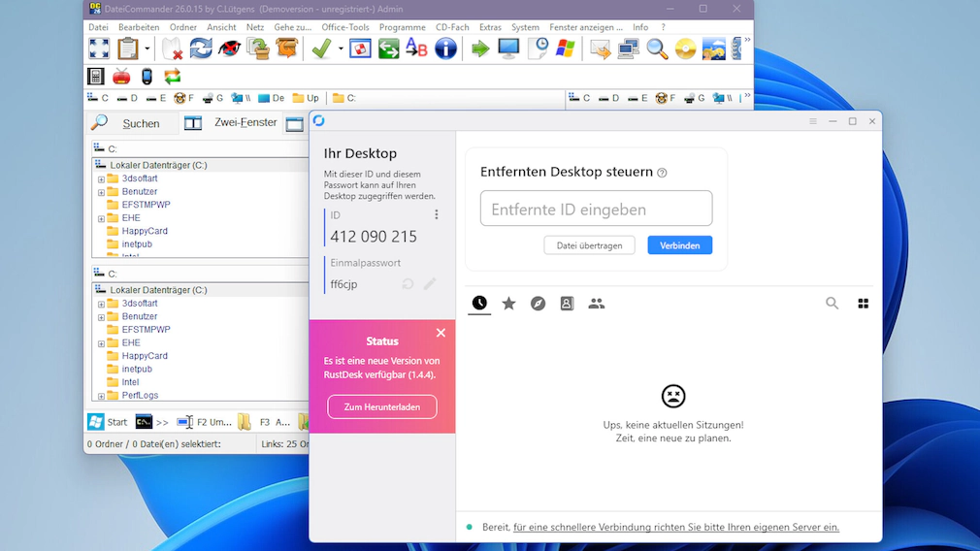
Task: Open the three-dot menu next to ID
Action: tap(437, 215)
